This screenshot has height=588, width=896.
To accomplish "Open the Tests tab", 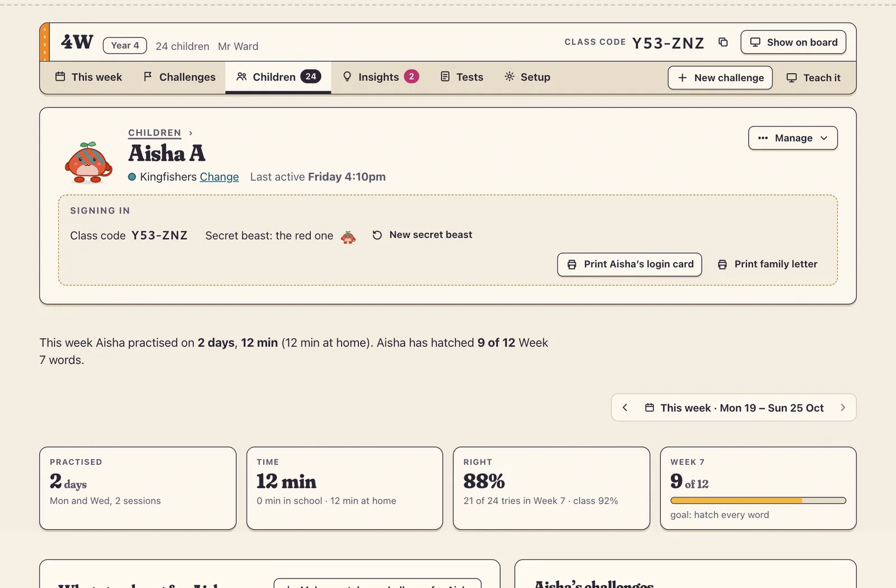I will pyautogui.click(x=462, y=77).
